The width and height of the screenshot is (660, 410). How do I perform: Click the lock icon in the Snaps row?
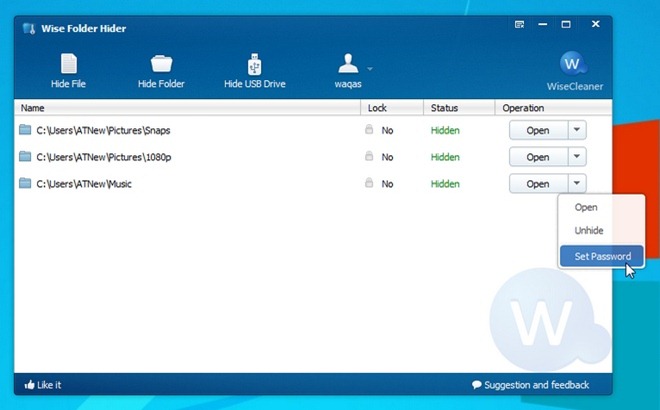tap(369, 129)
